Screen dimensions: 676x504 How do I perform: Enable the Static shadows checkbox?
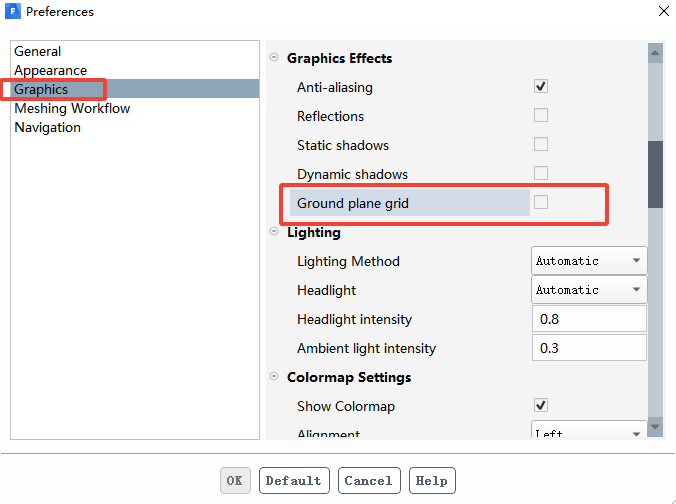click(x=541, y=144)
